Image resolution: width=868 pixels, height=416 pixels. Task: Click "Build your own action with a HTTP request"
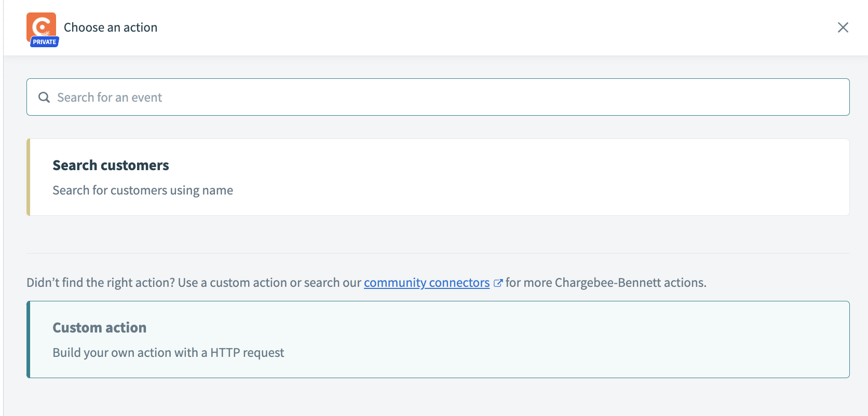point(168,353)
